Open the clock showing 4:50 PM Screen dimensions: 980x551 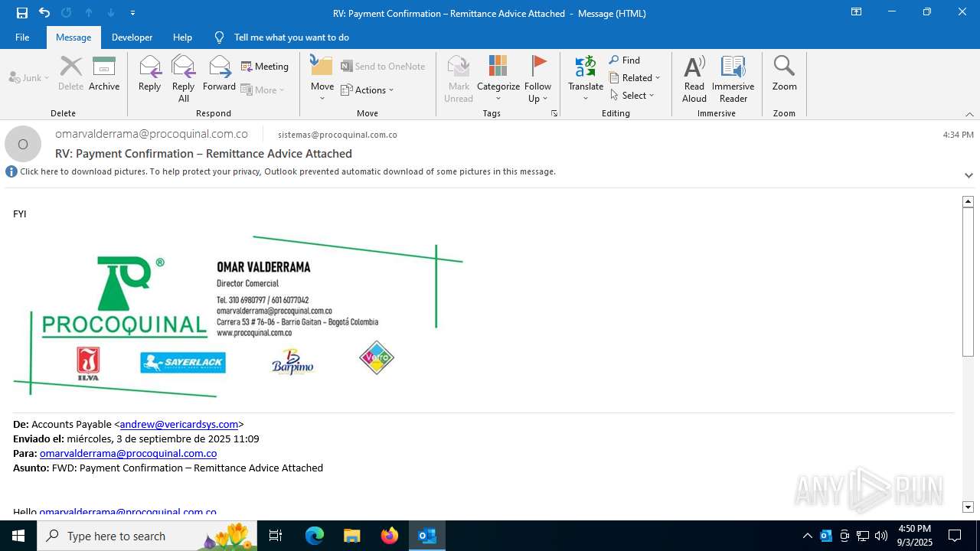tap(914, 536)
